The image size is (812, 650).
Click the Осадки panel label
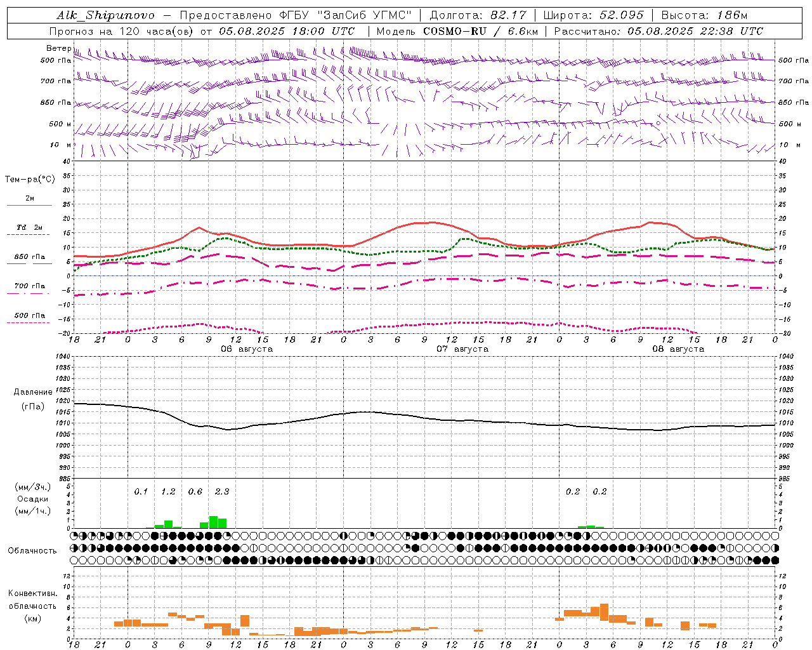33,499
